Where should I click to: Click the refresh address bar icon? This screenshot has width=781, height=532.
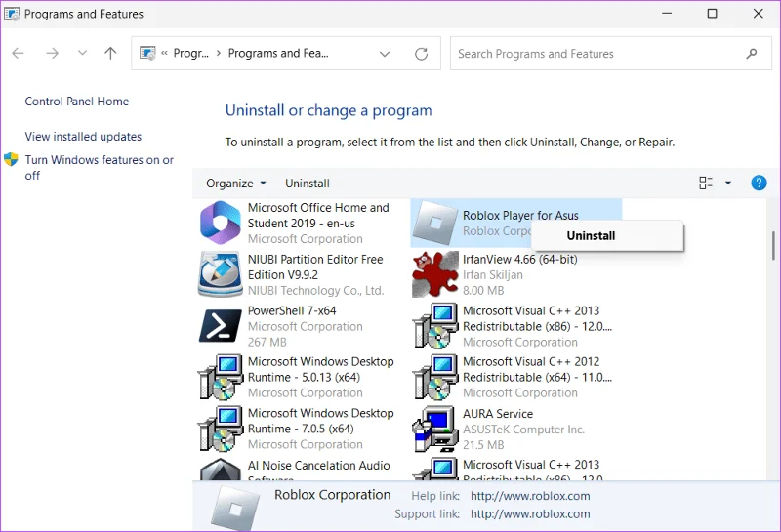(x=422, y=54)
